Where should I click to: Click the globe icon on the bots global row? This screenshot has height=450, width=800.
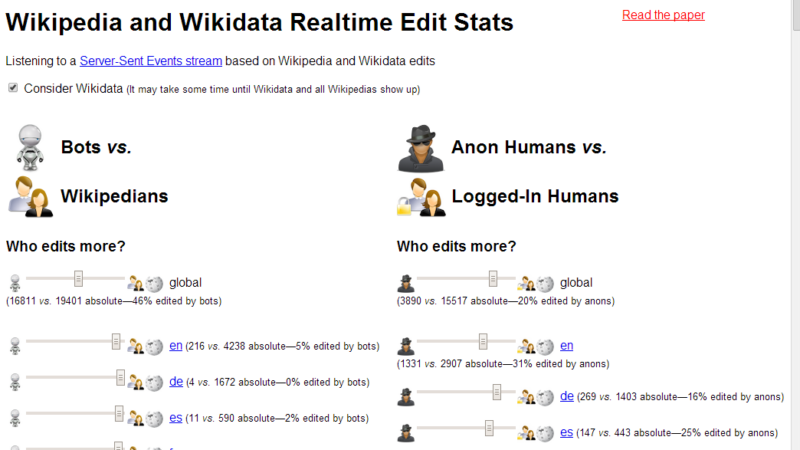154,283
